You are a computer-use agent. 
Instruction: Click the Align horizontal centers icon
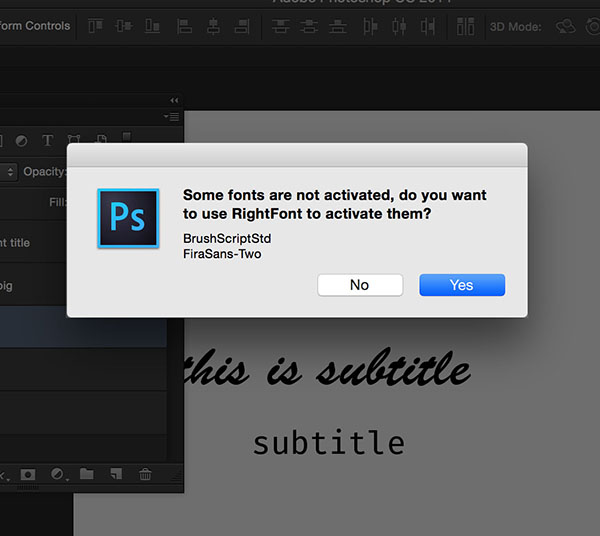coord(213,26)
